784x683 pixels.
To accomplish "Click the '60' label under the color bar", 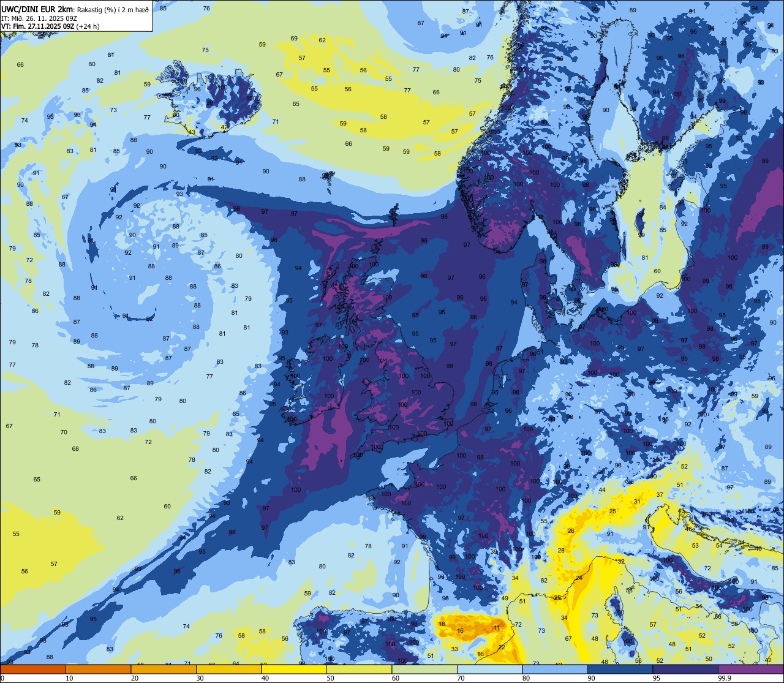I will point(396,678).
